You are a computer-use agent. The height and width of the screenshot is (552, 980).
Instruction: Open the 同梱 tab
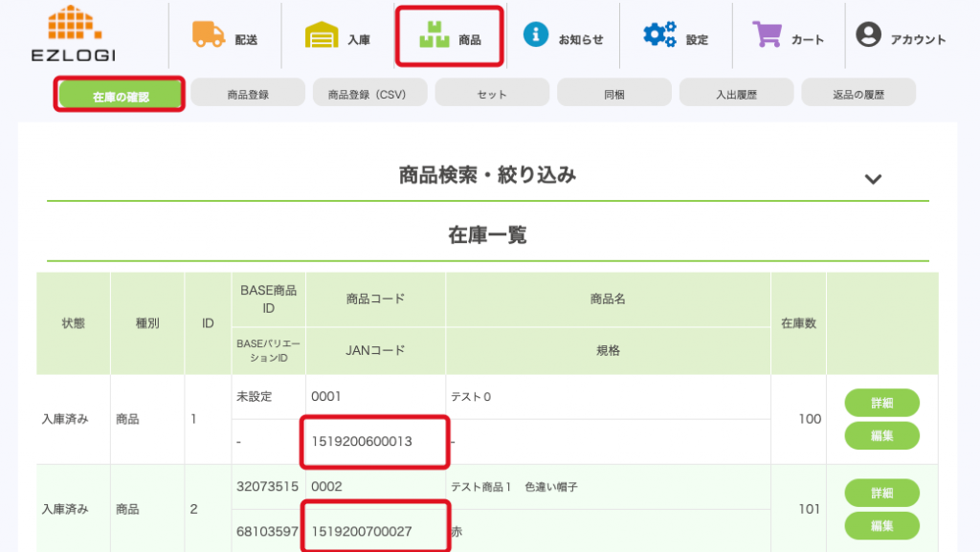pos(613,94)
